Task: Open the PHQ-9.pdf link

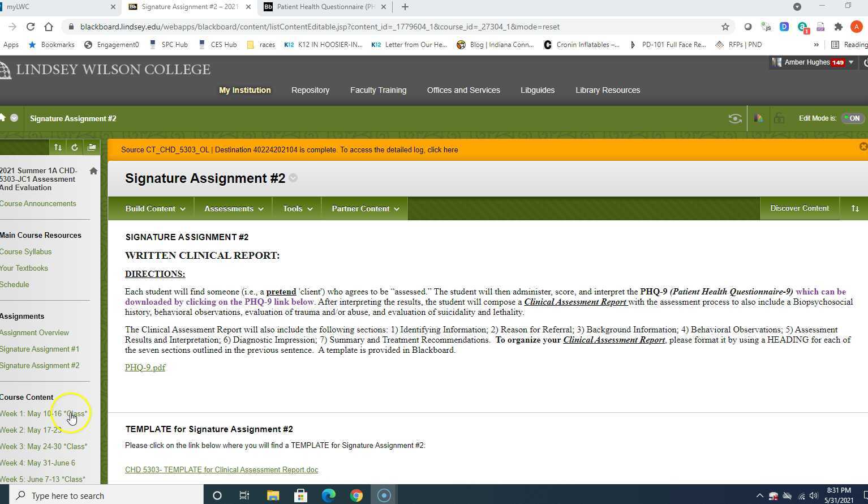Action: [145, 367]
